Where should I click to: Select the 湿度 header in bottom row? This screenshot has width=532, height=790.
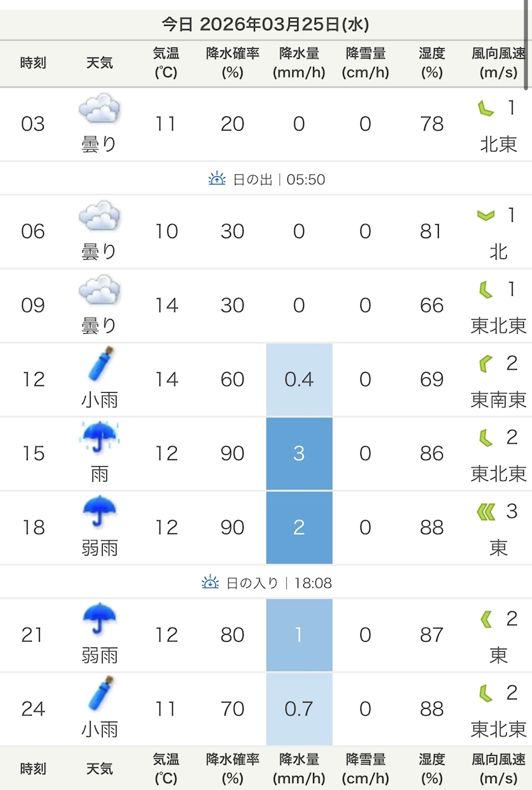431,768
